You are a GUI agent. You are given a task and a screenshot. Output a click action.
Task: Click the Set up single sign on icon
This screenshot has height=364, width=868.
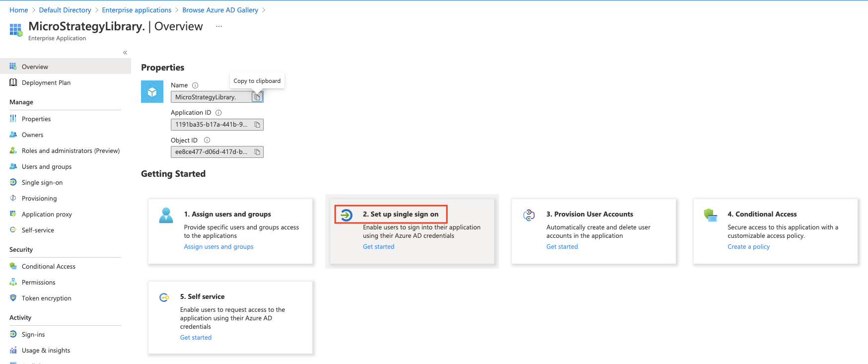pos(347,215)
